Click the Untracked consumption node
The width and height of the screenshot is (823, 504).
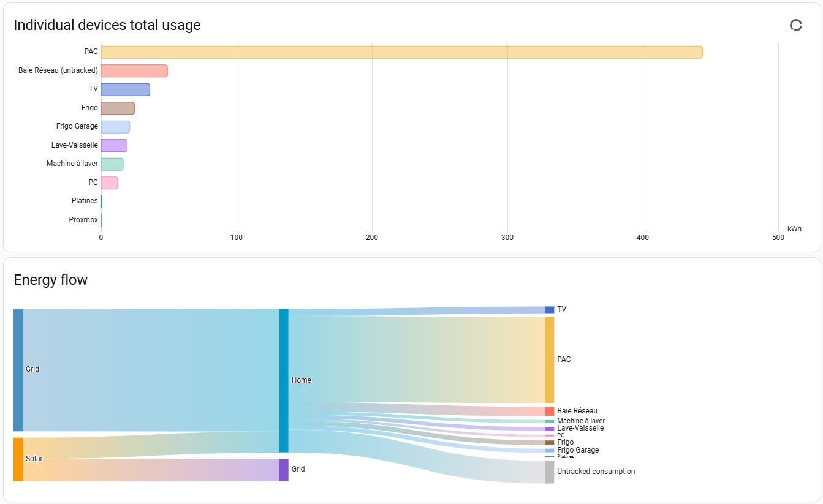click(x=550, y=472)
